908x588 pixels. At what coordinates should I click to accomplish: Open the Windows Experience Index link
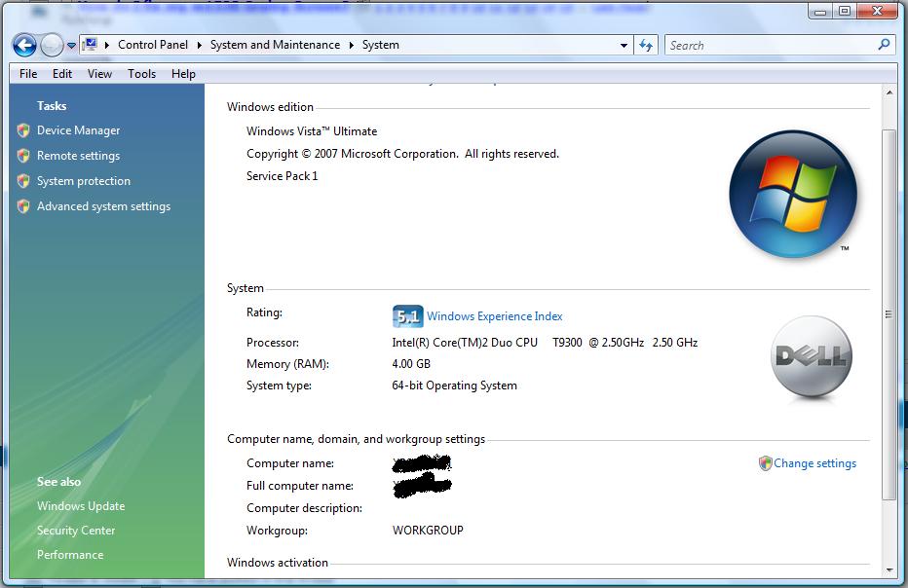click(x=495, y=316)
